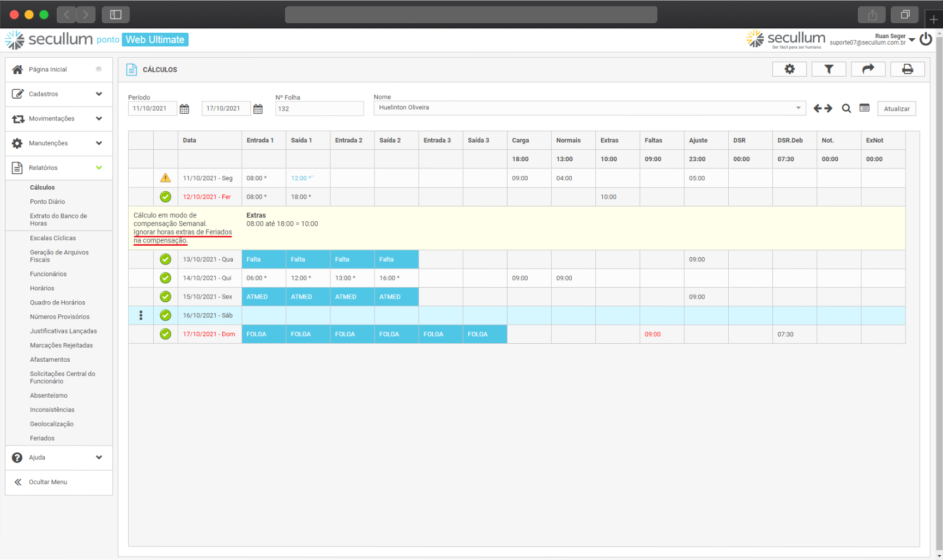Click the previous/next employee arrows icon
Screen dimensions: 943x560
point(823,108)
